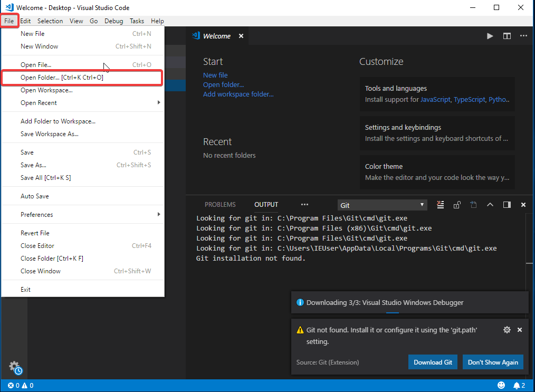Click the VS Code logo in title bar
The width and height of the screenshot is (535, 392).
pyautogui.click(x=9, y=7)
